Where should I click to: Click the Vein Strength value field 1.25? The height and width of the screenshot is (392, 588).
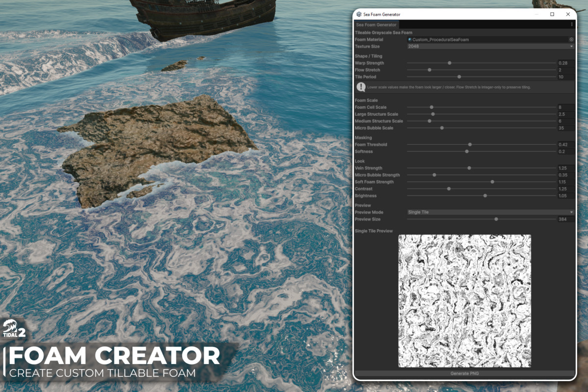(565, 168)
